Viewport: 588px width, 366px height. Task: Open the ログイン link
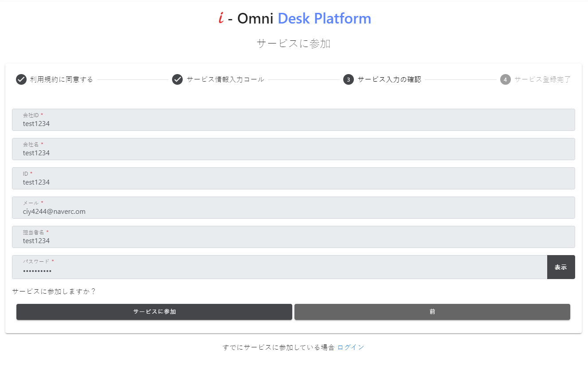coord(351,347)
